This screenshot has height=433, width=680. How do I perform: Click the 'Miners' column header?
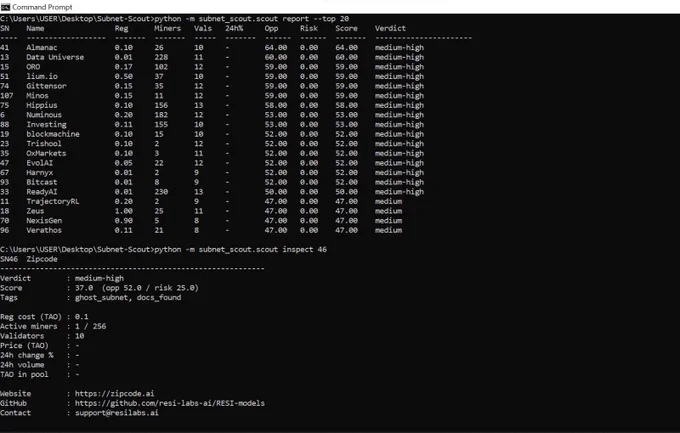[x=167, y=28]
